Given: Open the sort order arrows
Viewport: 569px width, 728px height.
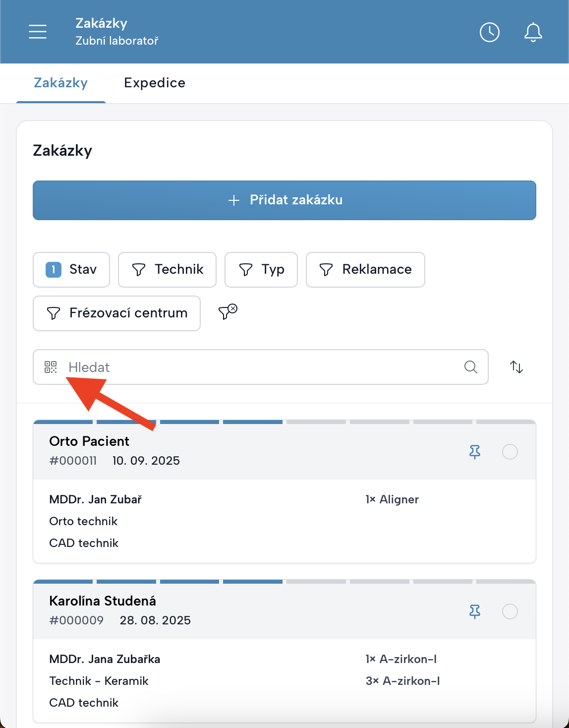Looking at the screenshot, I should (x=516, y=367).
